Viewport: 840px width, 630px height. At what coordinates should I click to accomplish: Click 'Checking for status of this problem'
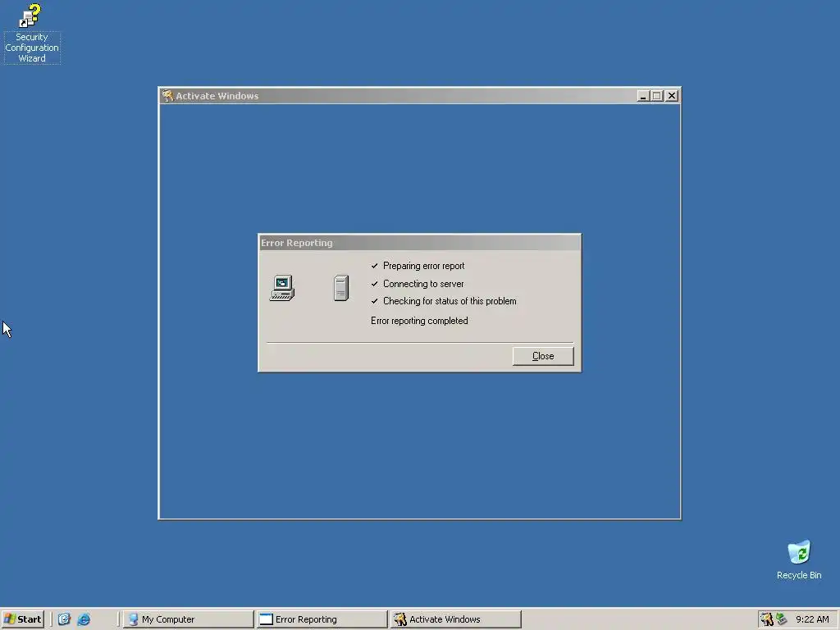450,301
